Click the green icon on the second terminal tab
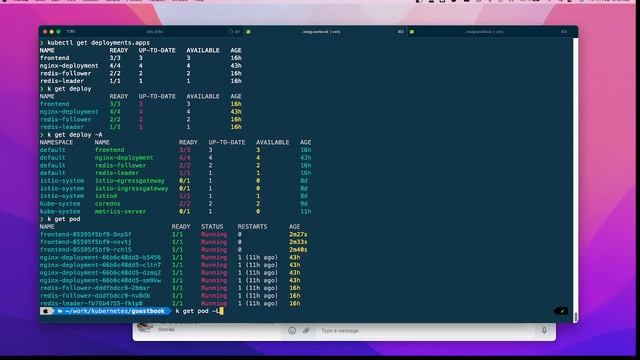The width and height of the screenshot is (640, 360). coord(248,31)
